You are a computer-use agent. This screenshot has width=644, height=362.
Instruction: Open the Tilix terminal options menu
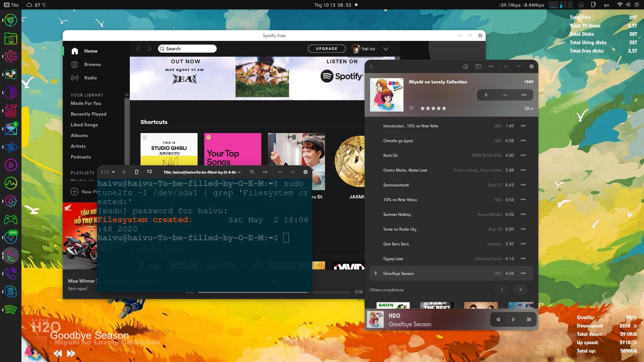coord(265,172)
